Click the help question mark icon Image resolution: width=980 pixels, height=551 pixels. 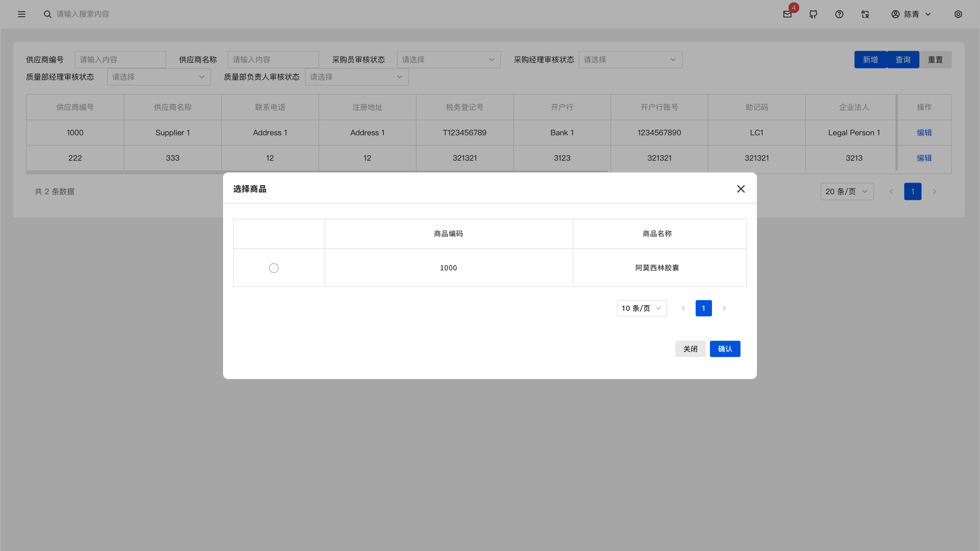pyautogui.click(x=839, y=14)
